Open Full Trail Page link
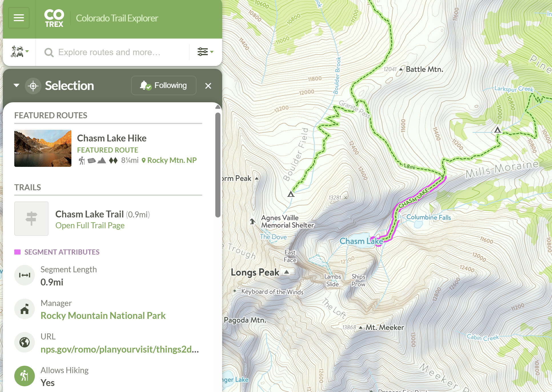This screenshot has width=552, height=392. click(x=90, y=225)
